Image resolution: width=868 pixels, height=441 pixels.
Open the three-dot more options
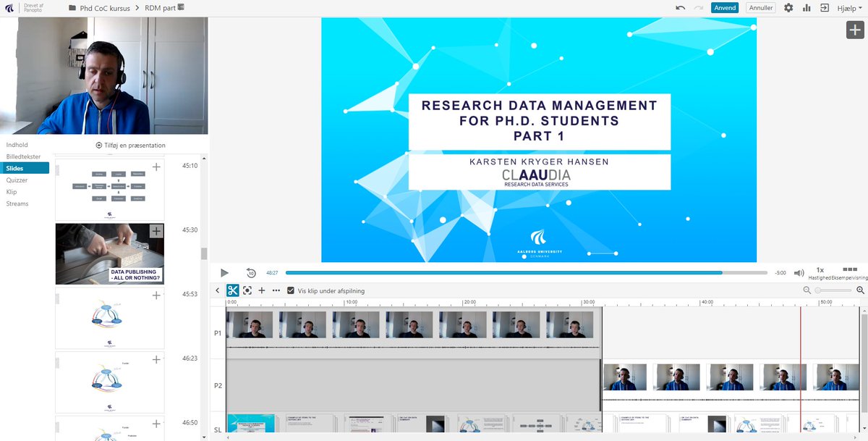[x=276, y=290]
